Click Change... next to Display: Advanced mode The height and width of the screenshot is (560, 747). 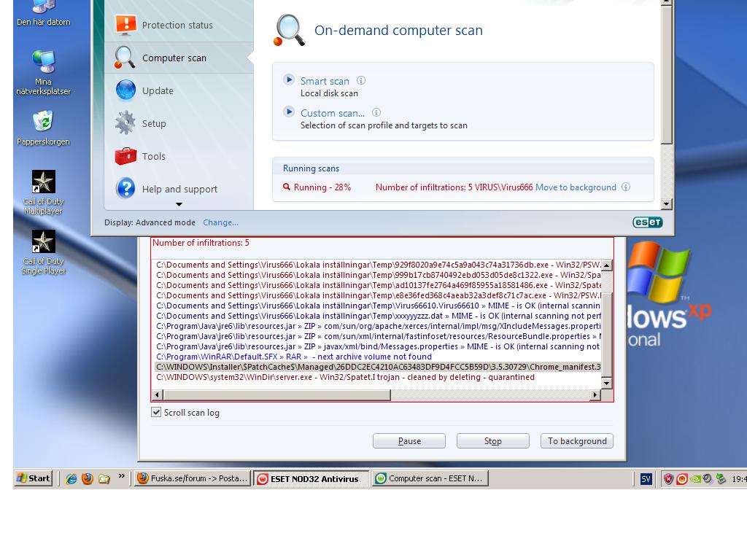[x=220, y=222]
